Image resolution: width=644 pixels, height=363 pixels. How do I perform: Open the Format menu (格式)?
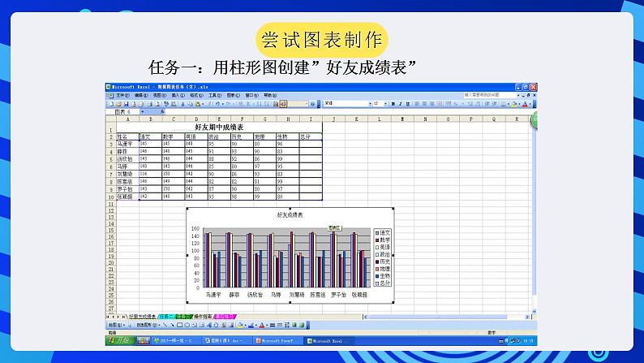tap(196, 95)
